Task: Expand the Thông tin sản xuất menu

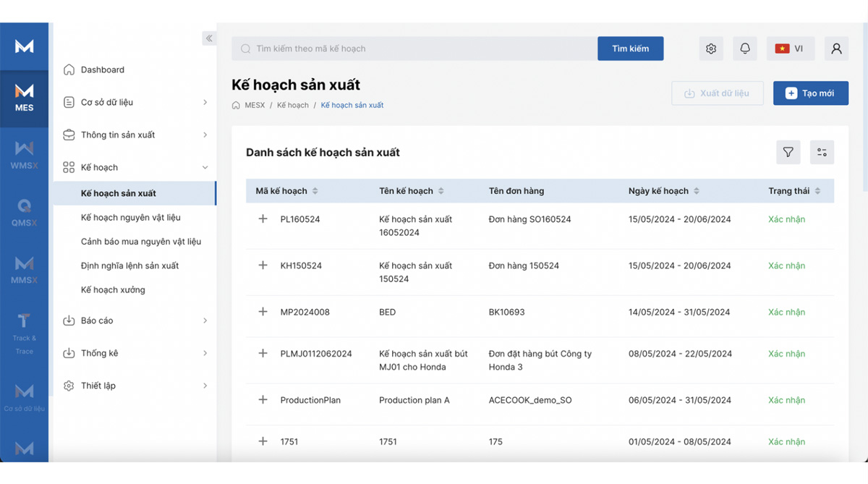Action: pyautogui.click(x=135, y=135)
